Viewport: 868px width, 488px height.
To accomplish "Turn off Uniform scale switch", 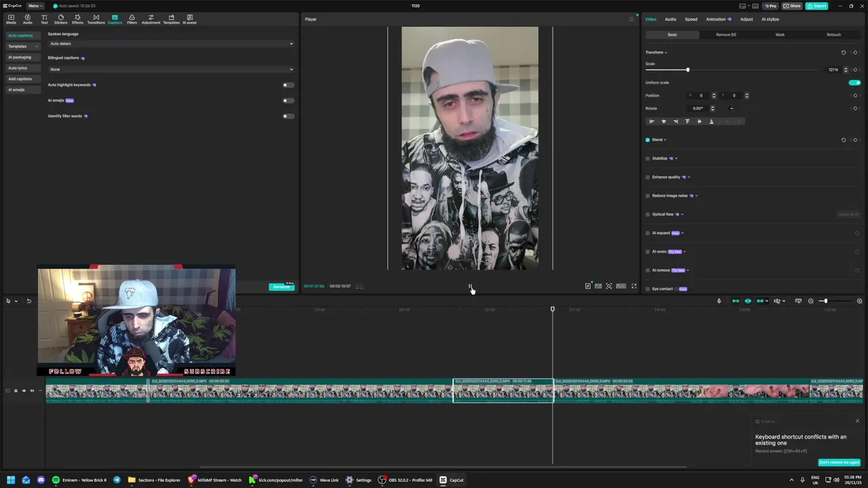I will click(x=854, y=83).
